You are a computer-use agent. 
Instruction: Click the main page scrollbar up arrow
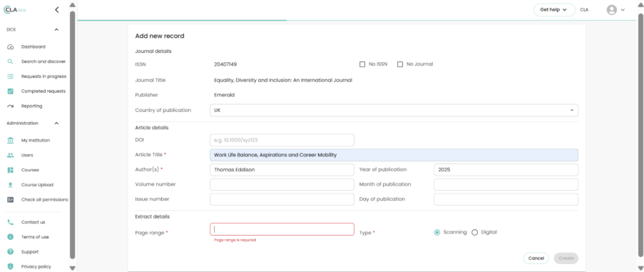tap(640, 5)
